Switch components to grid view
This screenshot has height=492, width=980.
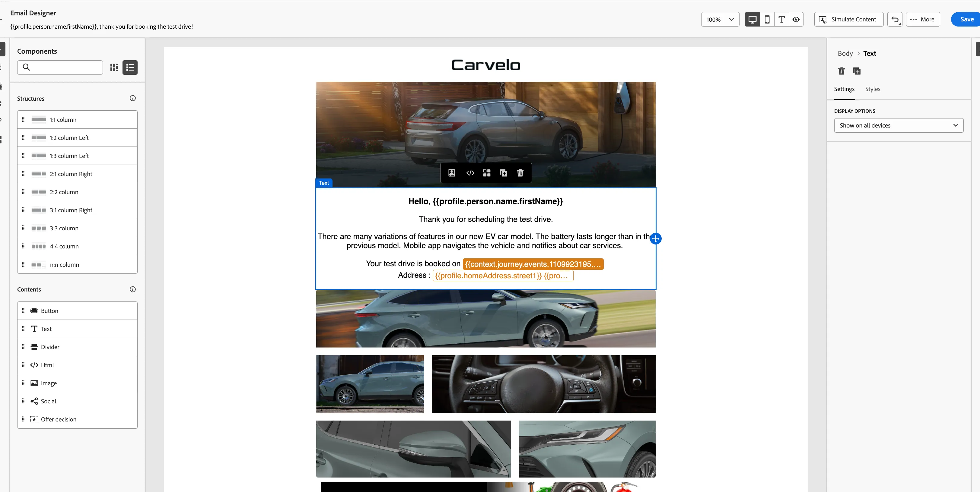[114, 67]
